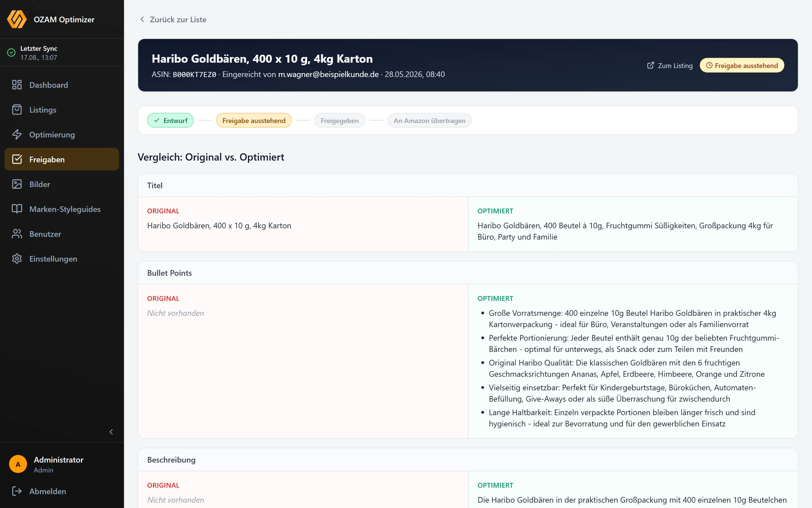
Task: Click the external link icon beside Zum Listing
Action: (x=651, y=65)
